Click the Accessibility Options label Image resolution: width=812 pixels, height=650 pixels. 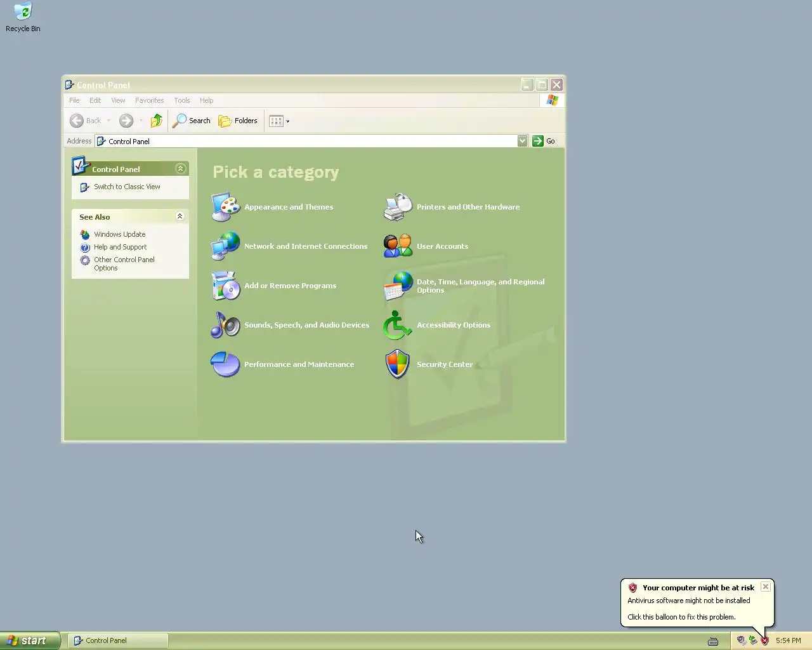454,325
